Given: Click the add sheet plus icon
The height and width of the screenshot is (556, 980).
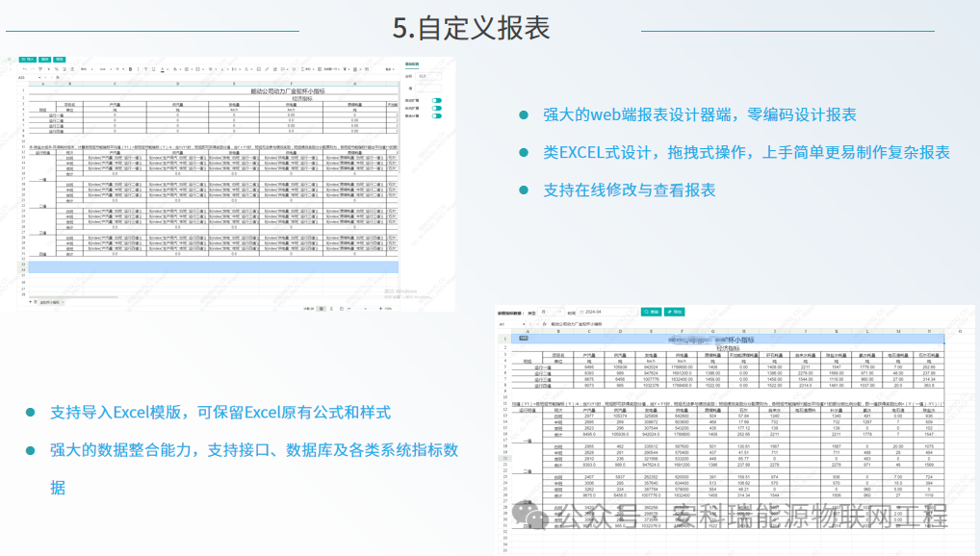Looking at the screenshot, I should pos(30,302).
